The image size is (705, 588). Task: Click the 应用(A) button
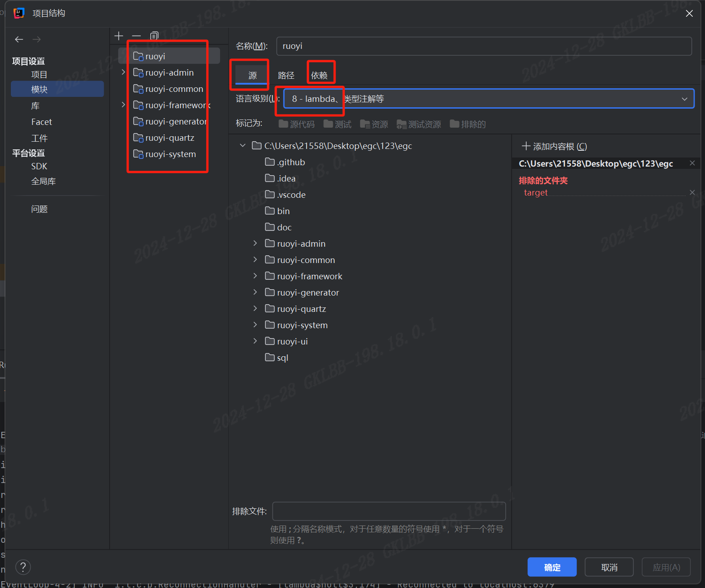(666, 567)
